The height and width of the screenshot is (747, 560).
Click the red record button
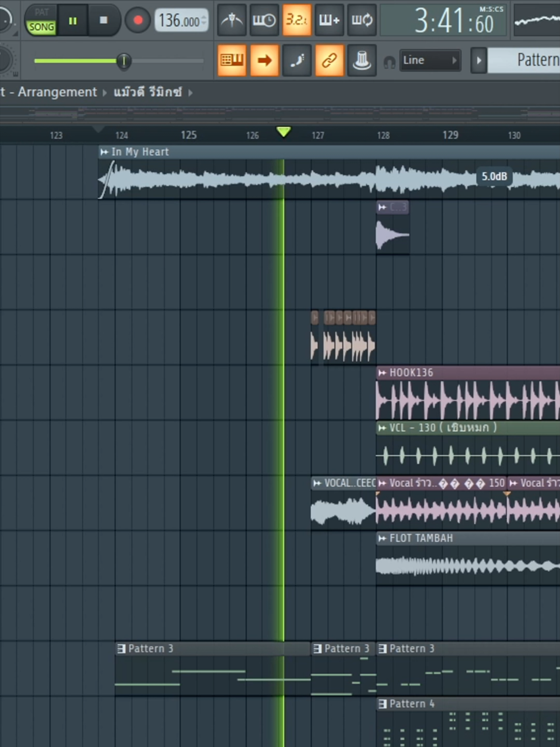click(x=138, y=20)
